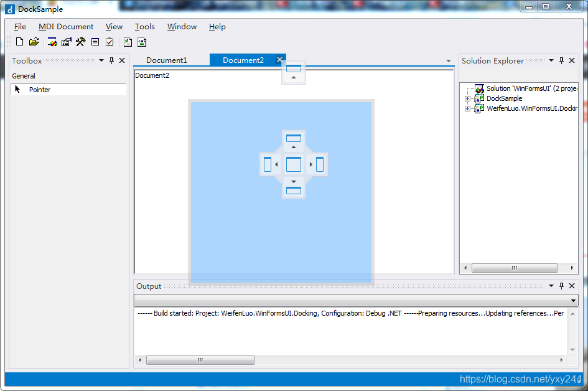
Task: Open the Tools menu
Action: coord(145,27)
